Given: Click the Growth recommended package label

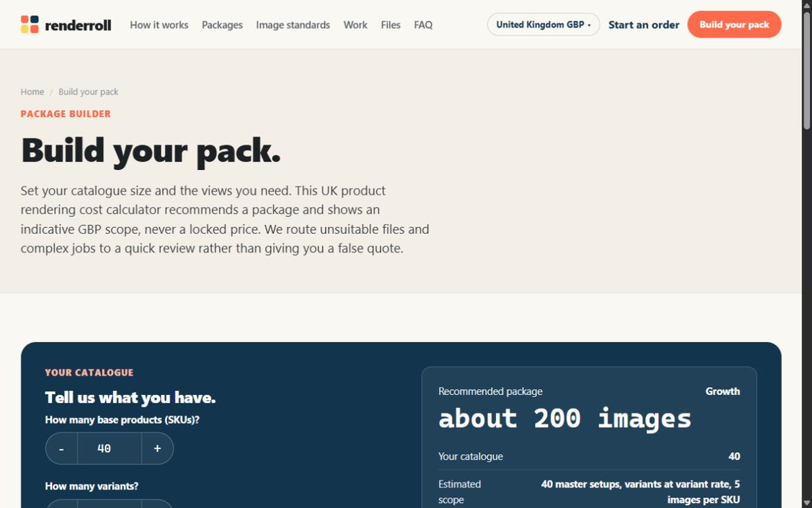Looking at the screenshot, I should click(x=722, y=391).
